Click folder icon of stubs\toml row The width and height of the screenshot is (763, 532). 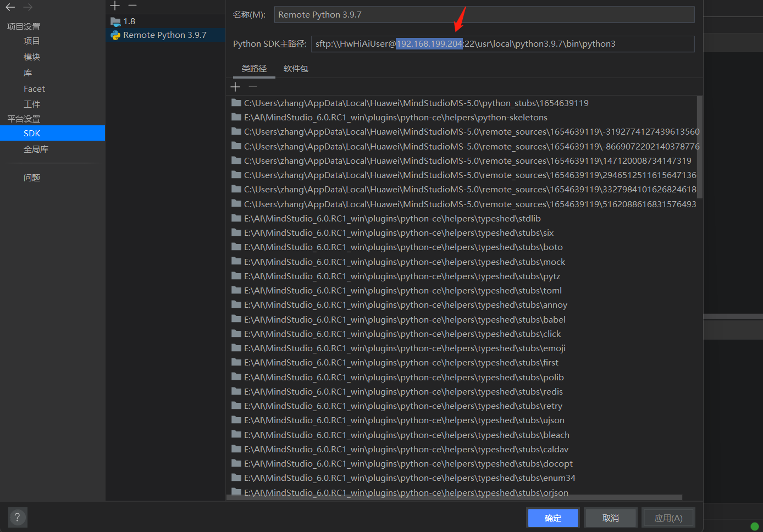237,290
